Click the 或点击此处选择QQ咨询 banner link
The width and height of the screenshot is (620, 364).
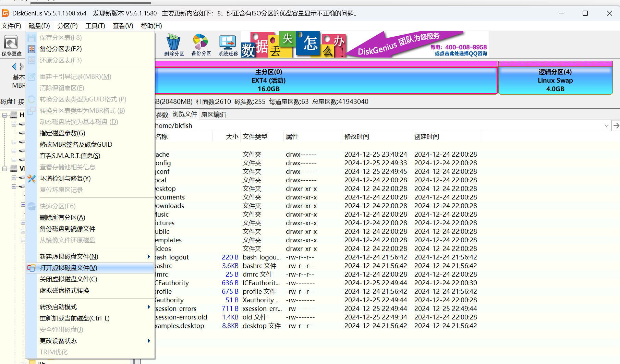[461, 53]
